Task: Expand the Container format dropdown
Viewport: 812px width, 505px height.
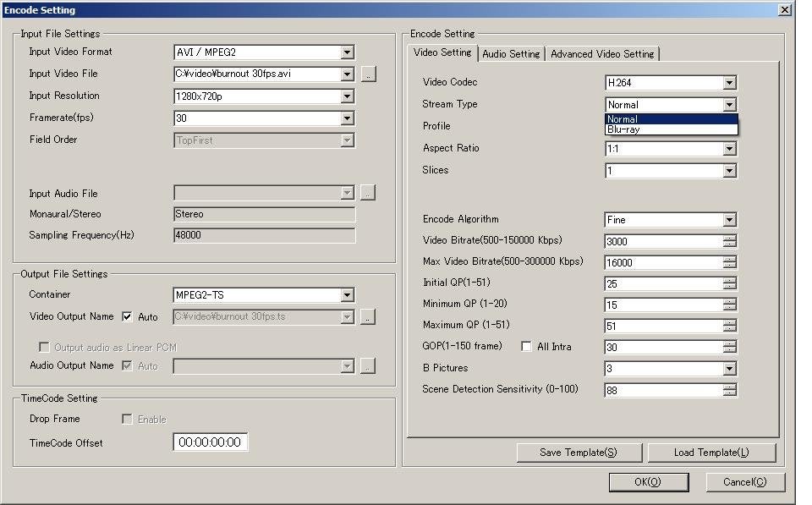Action: [347, 295]
